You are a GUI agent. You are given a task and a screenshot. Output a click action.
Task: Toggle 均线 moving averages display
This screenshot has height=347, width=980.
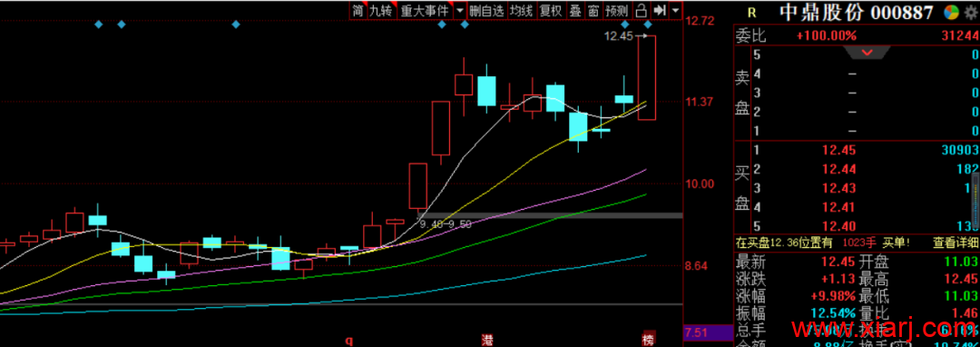click(x=521, y=10)
